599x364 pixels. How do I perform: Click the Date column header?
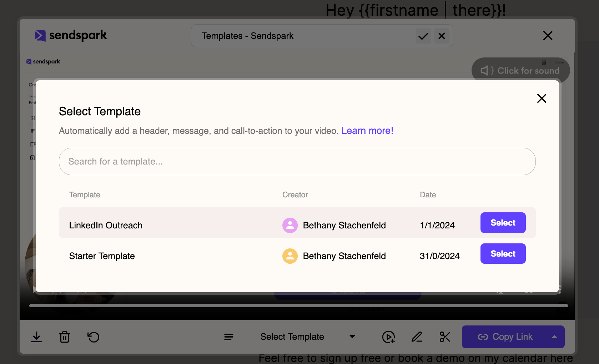(428, 195)
